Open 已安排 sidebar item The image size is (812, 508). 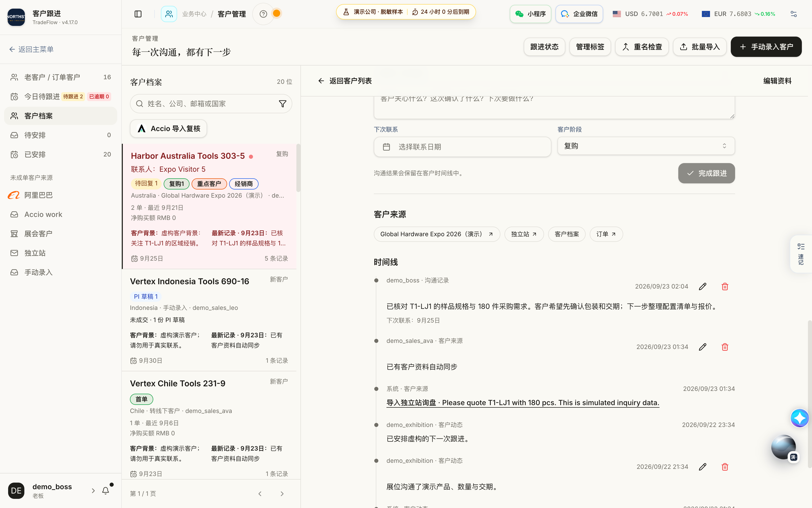pos(61,154)
